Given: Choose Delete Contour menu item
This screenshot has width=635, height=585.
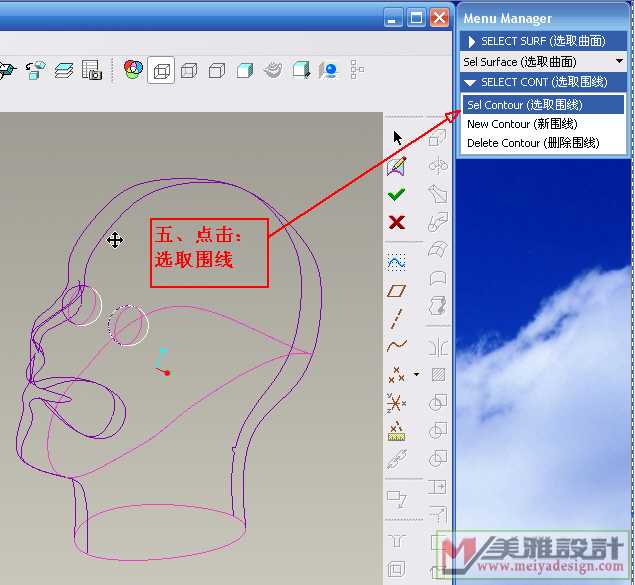Looking at the screenshot, I should 543,143.
